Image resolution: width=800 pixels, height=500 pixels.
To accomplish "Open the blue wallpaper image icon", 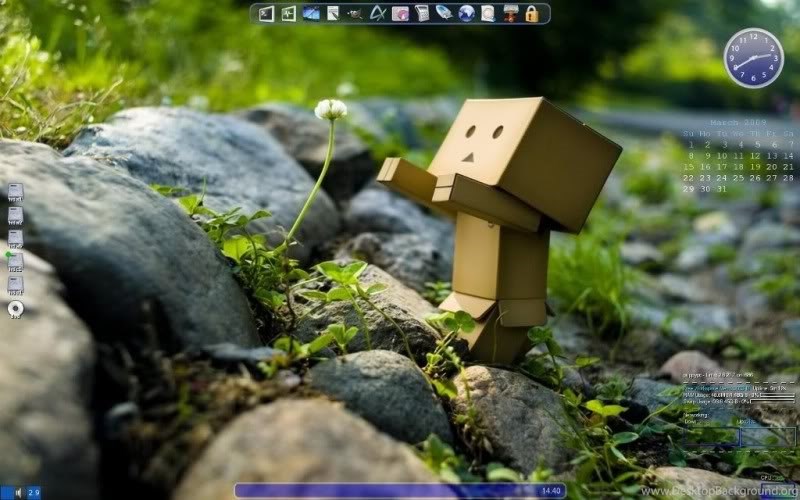I will click(311, 13).
